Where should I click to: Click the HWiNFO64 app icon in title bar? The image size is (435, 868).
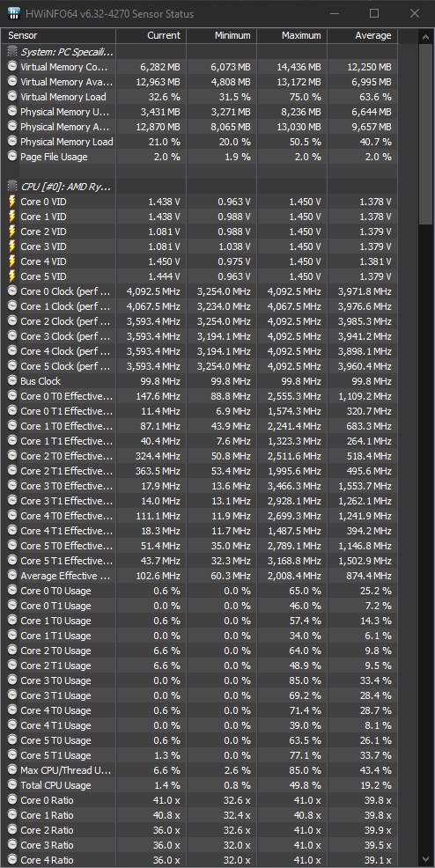(x=14, y=13)
